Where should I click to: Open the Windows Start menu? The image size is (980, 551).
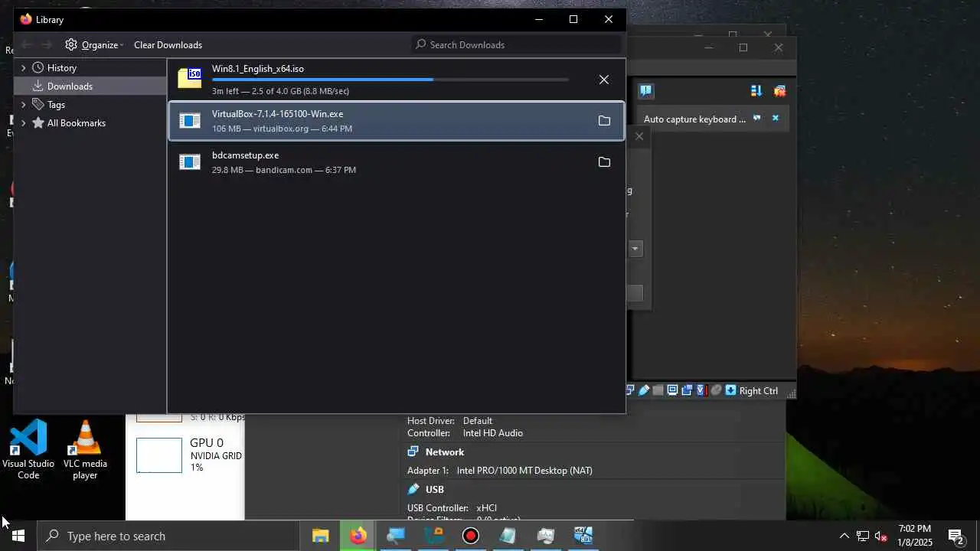tap(18, 536)
